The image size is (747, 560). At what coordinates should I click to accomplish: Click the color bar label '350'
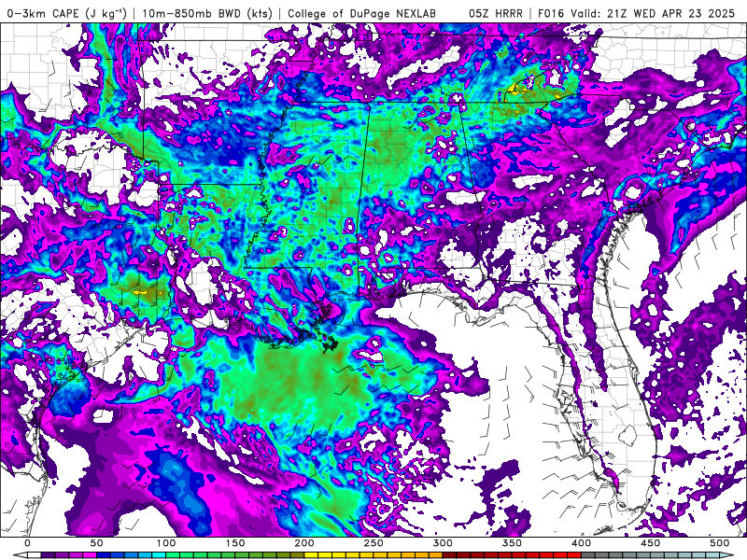point(512,543)
